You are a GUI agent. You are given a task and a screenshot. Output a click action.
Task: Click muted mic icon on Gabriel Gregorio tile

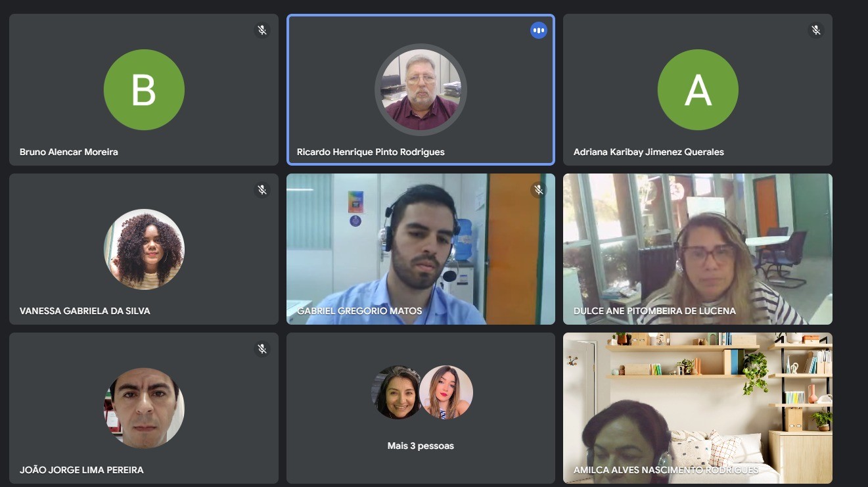coord(539,190)
